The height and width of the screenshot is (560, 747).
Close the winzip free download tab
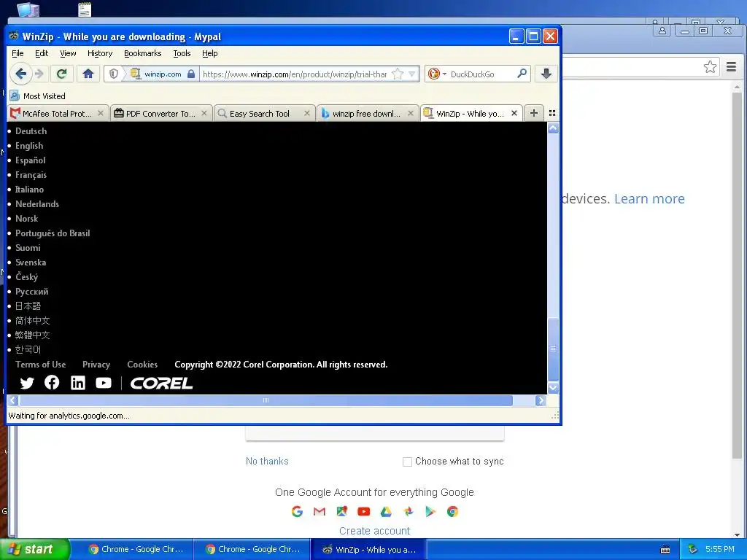point(411,113)
